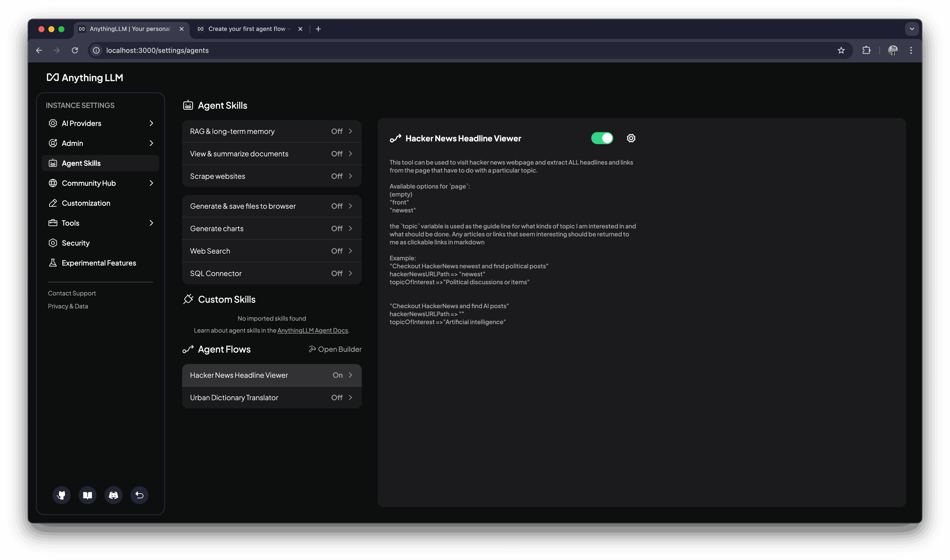Image resolution: width=950 pixels, height=560 pixels.
Task: Click the Experimental Features flask icon
Action: pos(53,263)
